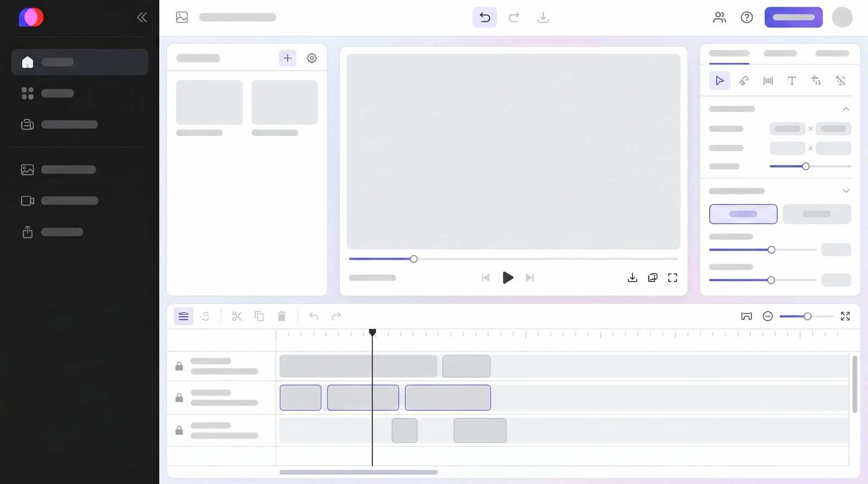Click the purple primary button in header
868x484 pixels.
[794, 17]
